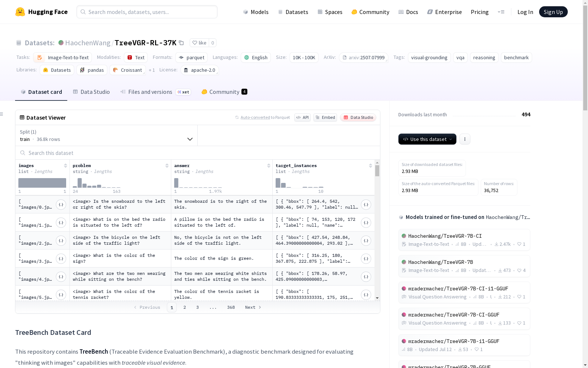Like the TreeVGR-RL-37K dataset
The height and width of the screenshot is (368, 588).
pos(200,43)
